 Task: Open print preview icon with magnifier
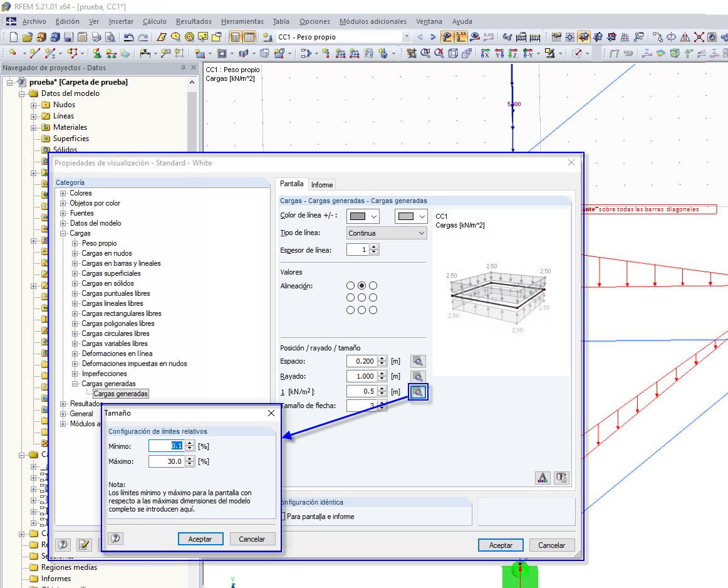pyautogui.click(x=110, y=37)
